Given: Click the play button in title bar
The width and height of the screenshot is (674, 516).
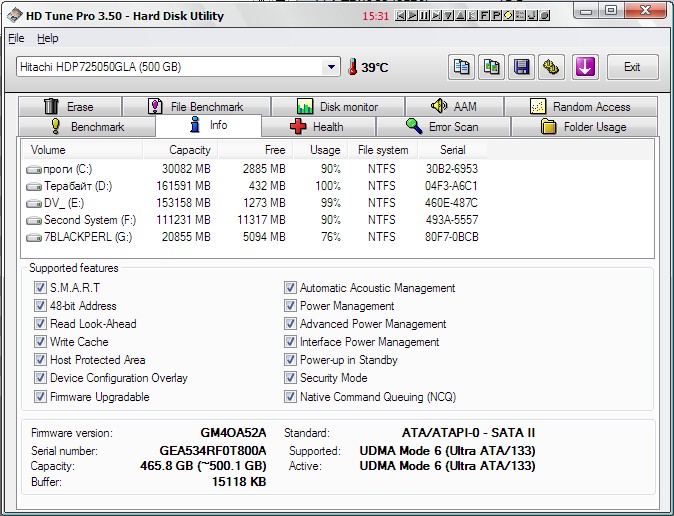Looking at the screenshot, I should tap(413, 16).
